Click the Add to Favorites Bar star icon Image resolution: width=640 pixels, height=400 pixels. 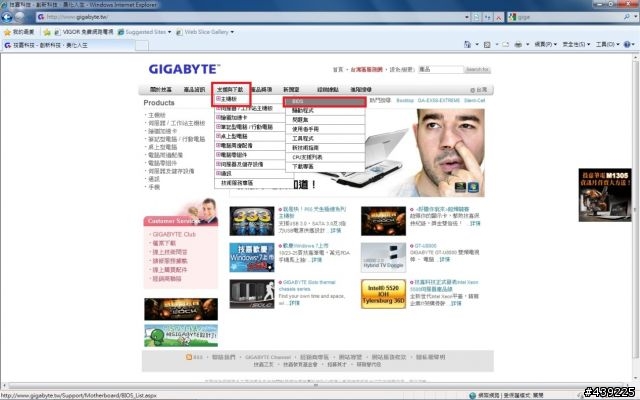tap(47, 32)
